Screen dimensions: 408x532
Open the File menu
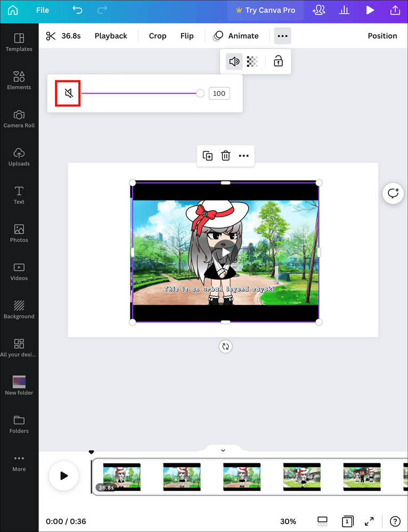pos(43,10)
